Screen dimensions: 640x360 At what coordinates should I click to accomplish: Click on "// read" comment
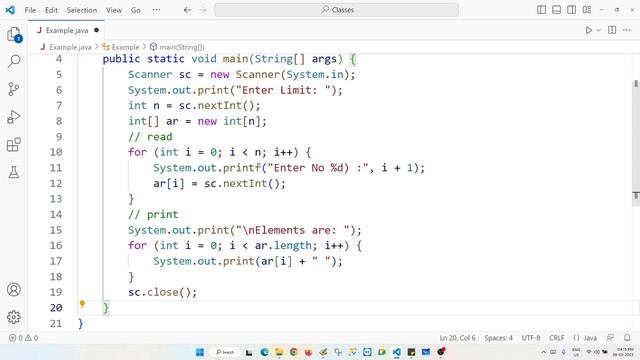tap(150, 137)
